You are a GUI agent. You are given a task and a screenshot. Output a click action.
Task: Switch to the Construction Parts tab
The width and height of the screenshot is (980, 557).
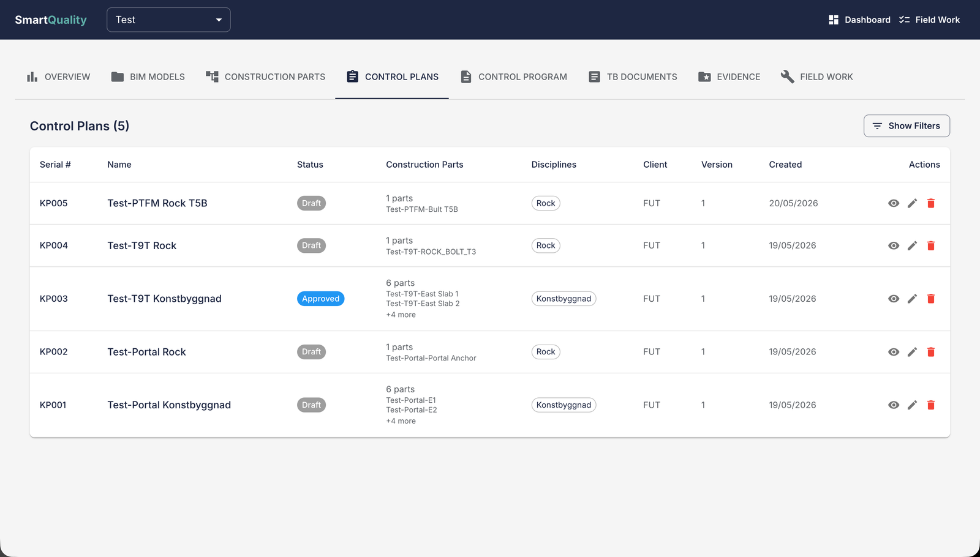[265, 77]
